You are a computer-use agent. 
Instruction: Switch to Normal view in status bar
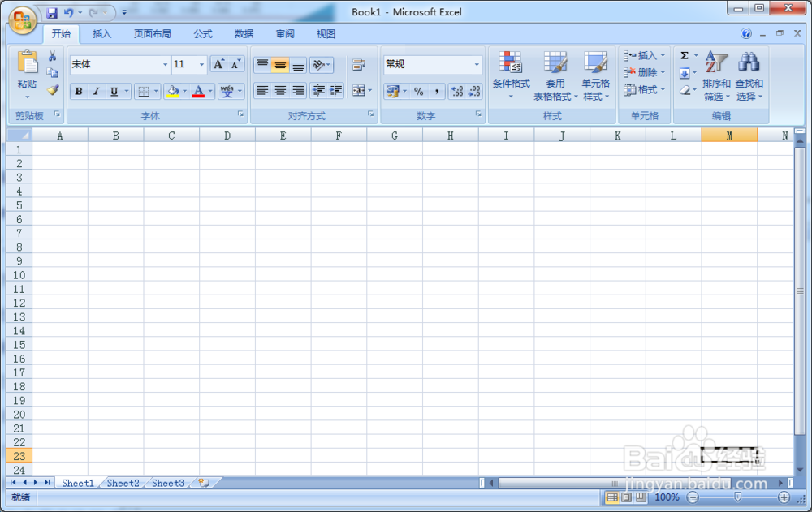click(x=612, y=497)
